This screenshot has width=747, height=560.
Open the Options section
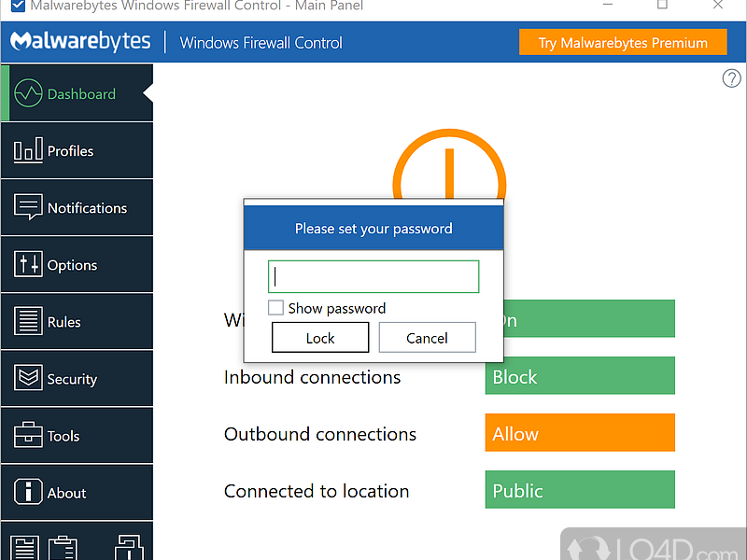[x=77, y=264]
